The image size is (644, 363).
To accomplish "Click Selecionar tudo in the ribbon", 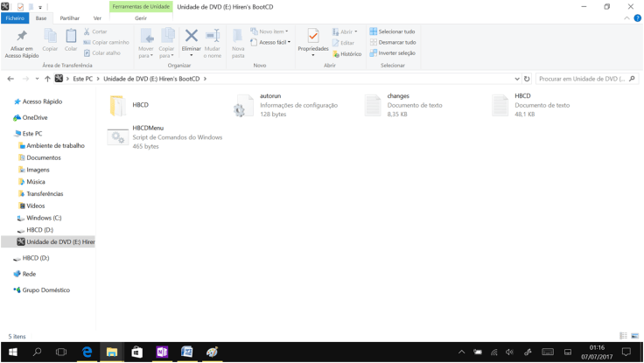I will (x=392, y=31).
